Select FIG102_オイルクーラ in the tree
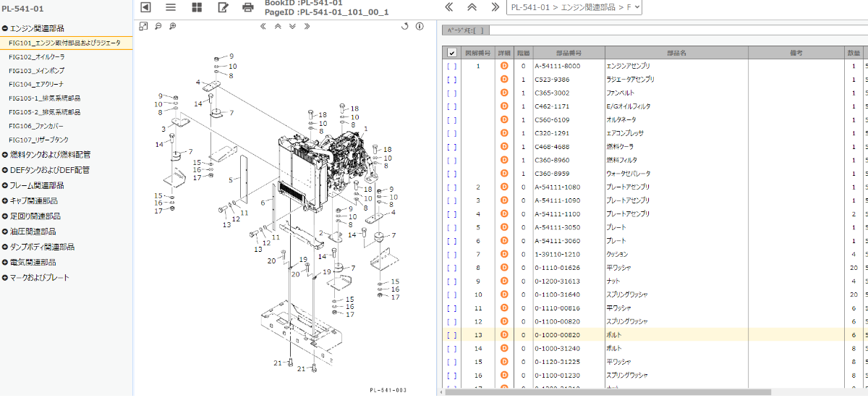The width and height of the screenshot is (868, 398). (x=36, y=57)
